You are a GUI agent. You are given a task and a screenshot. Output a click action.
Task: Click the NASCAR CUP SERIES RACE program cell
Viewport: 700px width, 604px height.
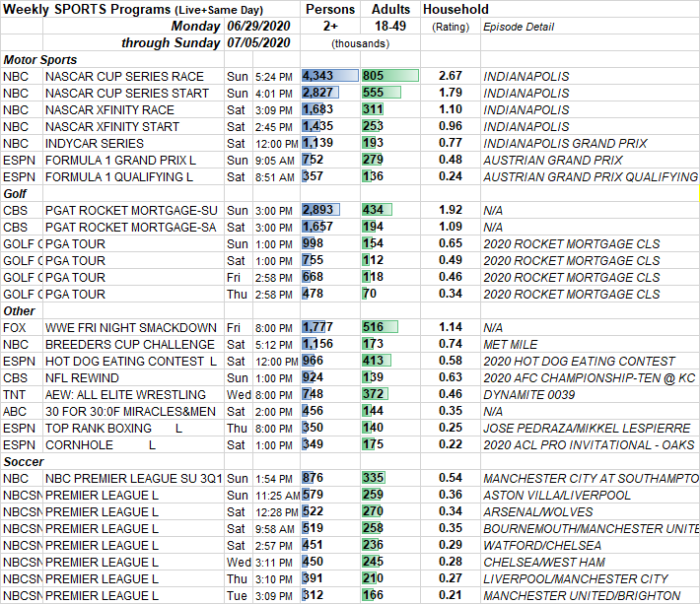(x=124, y=77)
